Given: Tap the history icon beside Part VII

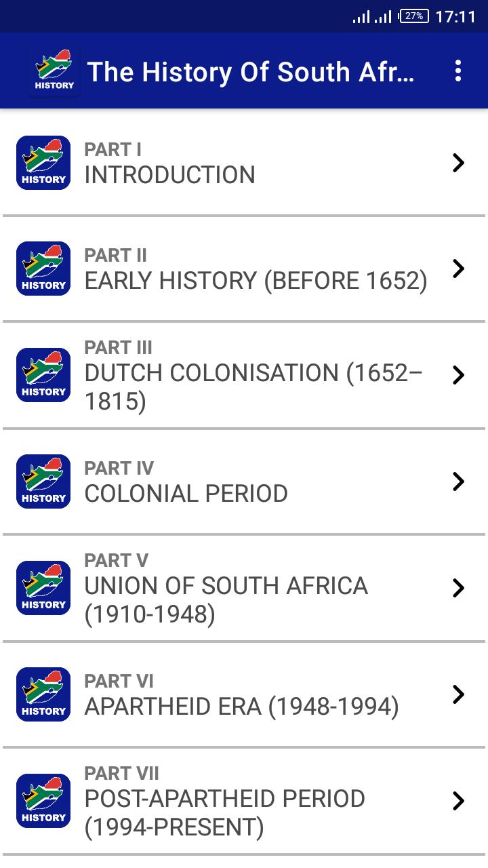Looking at the screenshot, I should point(43,801).
